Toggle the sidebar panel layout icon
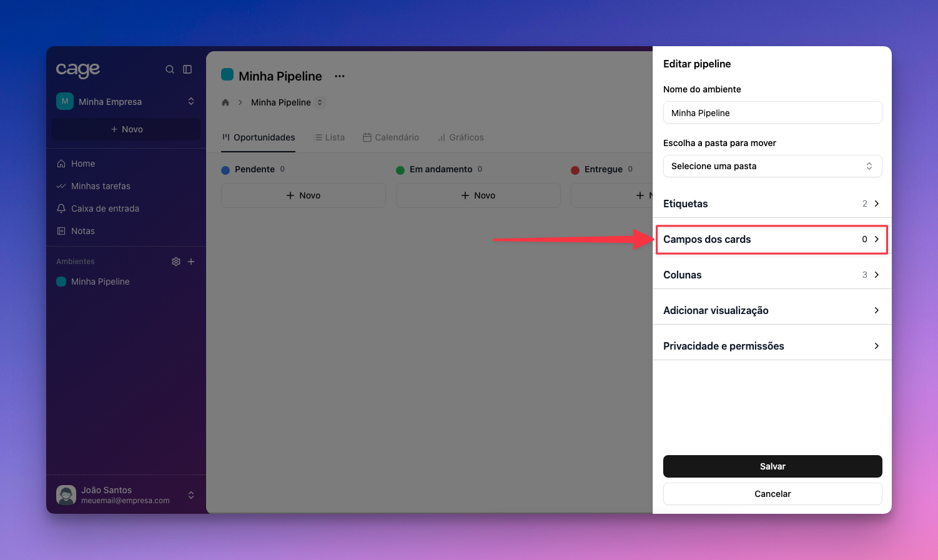938x560 pixels. pos(187,69)
